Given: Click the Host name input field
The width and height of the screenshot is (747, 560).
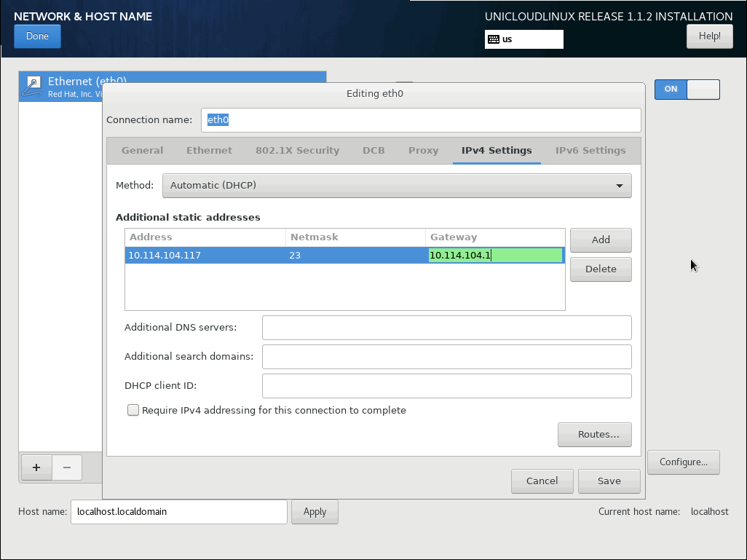Looking at the screenshot, I should [x=178, y=512].
